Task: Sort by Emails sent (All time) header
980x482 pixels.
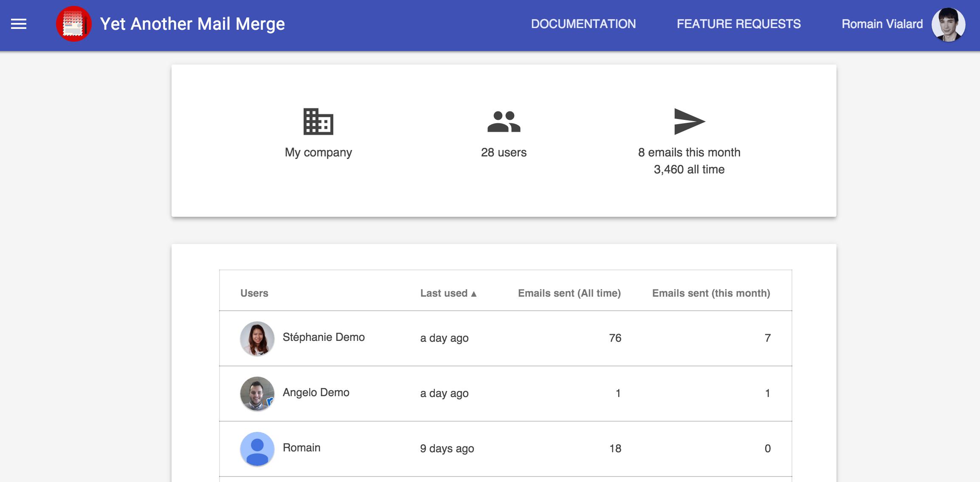Action: pyautogui.click(x=569, y=293)
